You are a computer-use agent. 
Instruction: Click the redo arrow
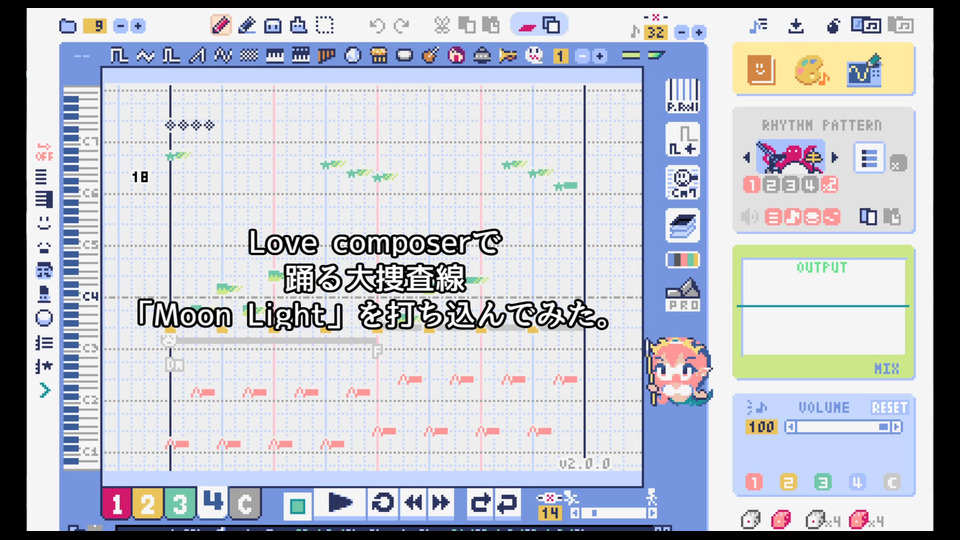tap(402, 26)
